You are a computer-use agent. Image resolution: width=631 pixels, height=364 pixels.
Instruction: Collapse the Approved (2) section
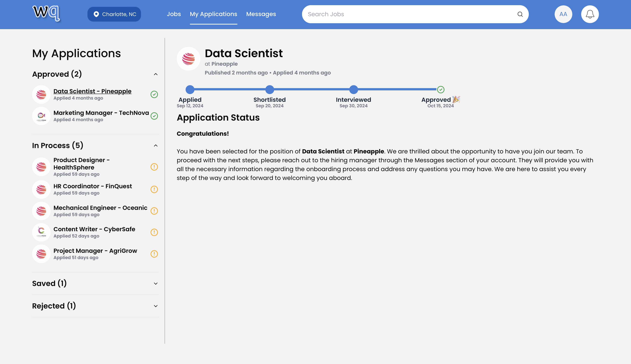[x=156, y=74]
